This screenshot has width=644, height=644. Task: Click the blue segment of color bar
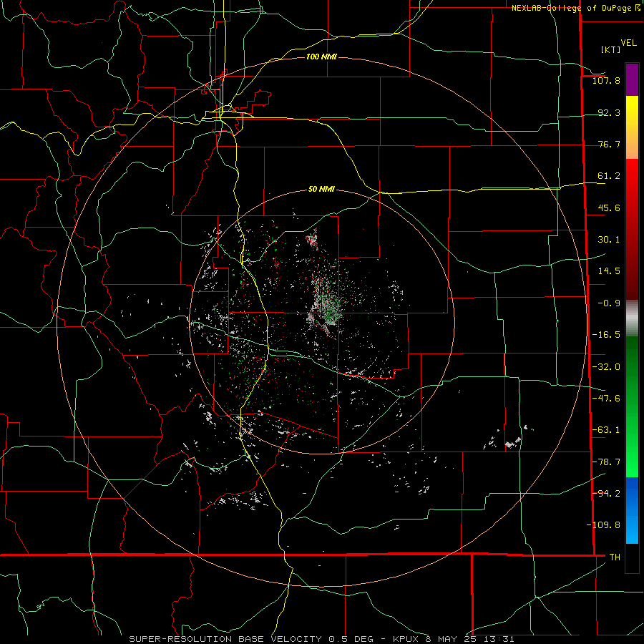tap(632, 510)
